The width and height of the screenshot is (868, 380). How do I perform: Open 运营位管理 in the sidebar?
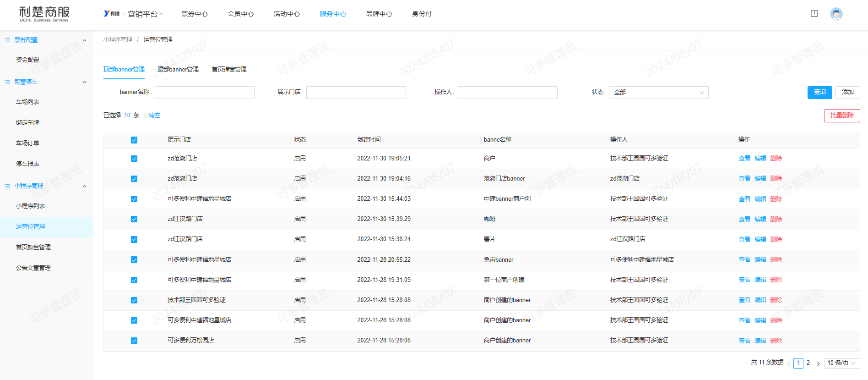31,227
